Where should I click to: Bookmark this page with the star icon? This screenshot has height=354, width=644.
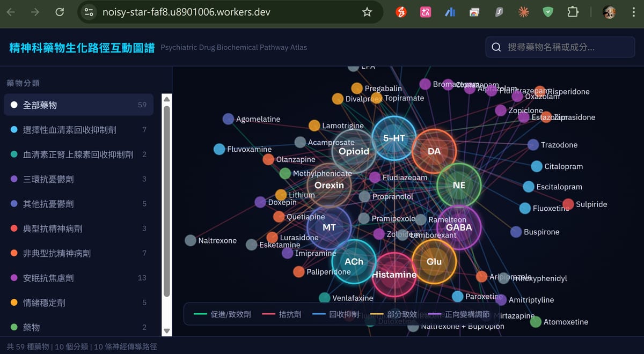367,12
